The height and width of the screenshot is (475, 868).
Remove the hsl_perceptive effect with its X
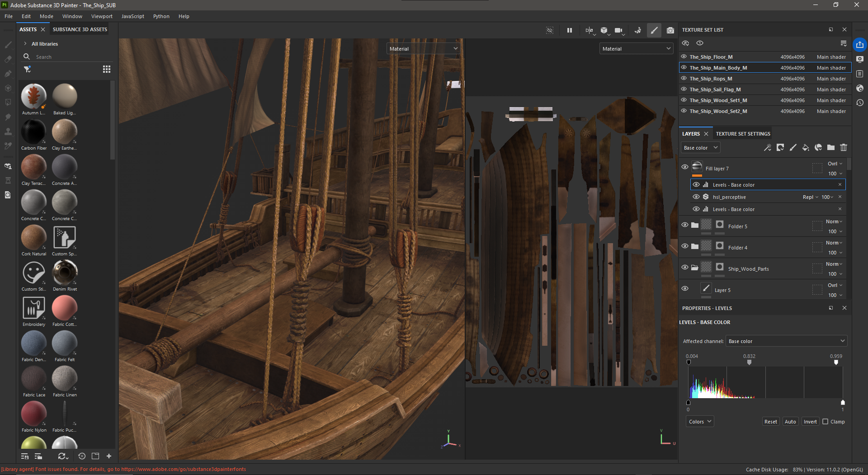[x=840, y=197]
